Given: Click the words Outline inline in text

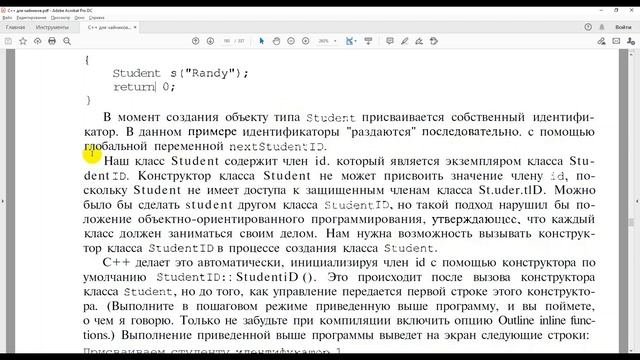Looking at the screenshot, I should (x=532, y=320).
